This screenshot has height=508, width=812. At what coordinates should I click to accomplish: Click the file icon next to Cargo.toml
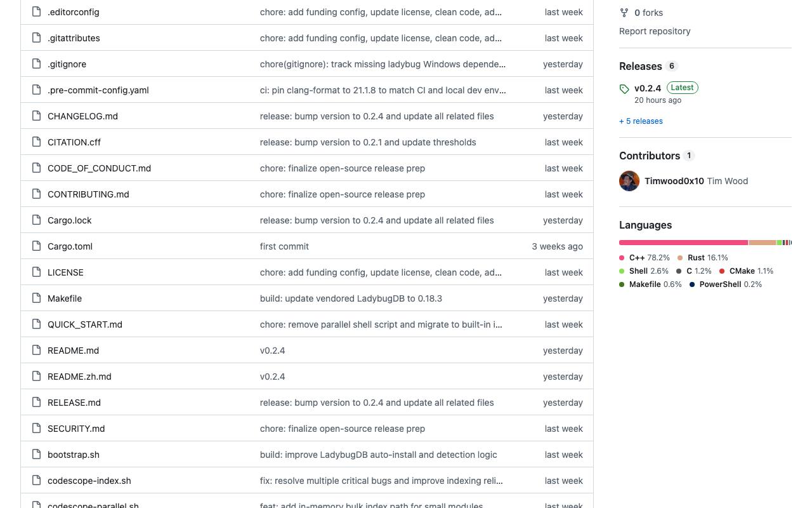[37, 246]
